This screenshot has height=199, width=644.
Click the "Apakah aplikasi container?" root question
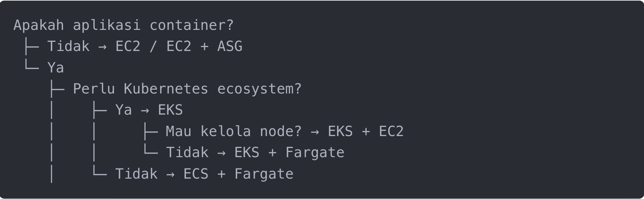(x=123, y=25)
